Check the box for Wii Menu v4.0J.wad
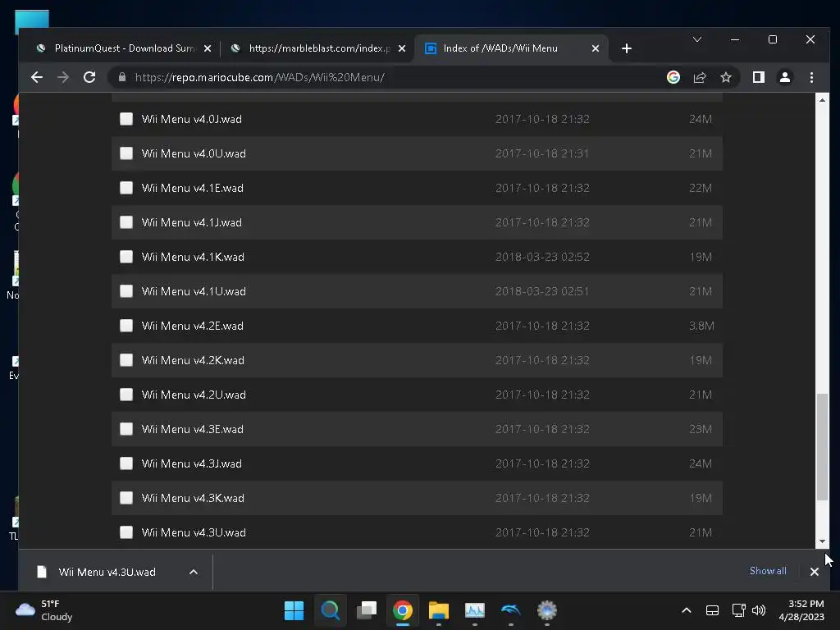Screen dimensions: 840x630 126,119
